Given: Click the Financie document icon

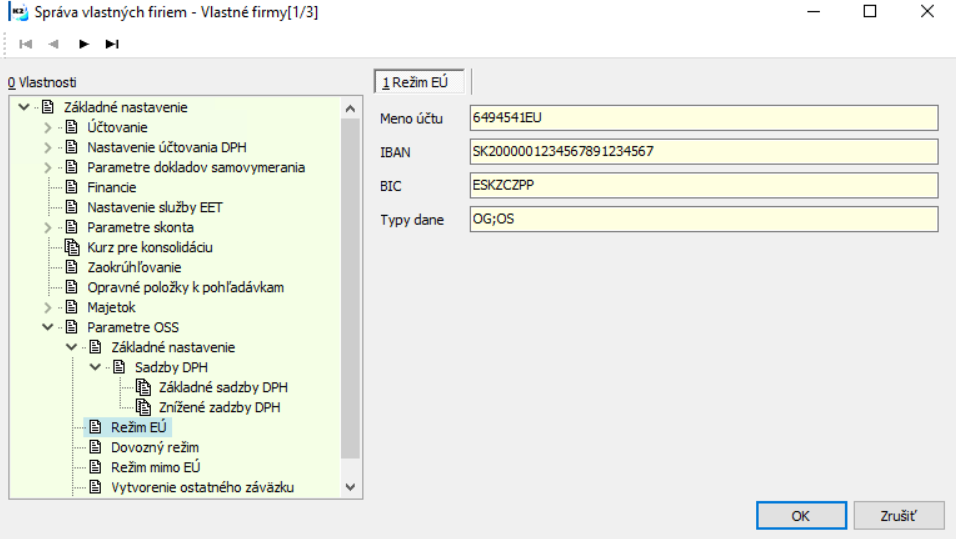Looking at the screenshot, I should (72, 187).
